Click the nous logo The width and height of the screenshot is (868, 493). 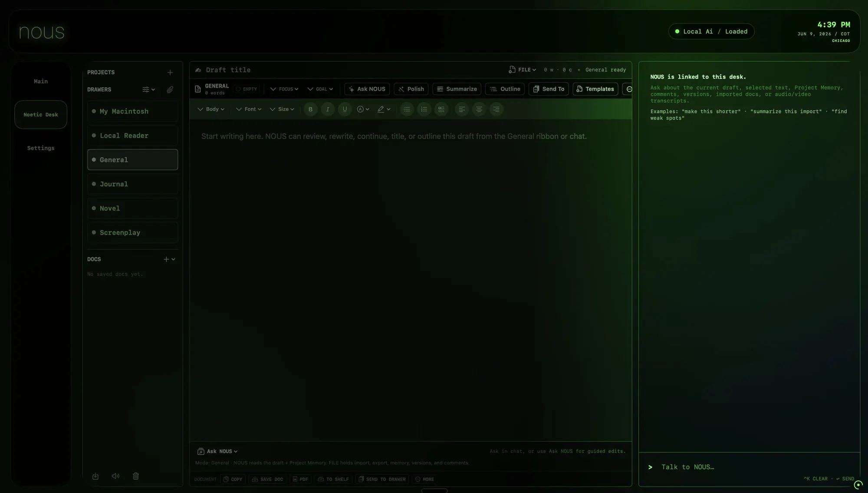point(42,32)
